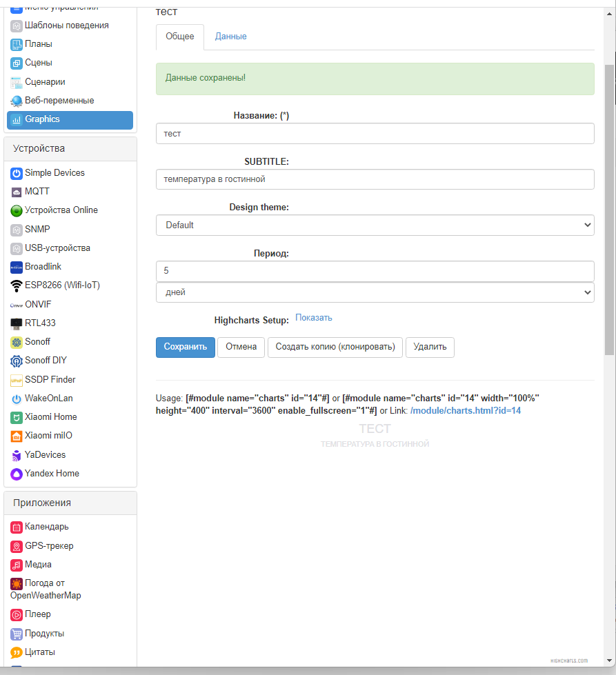Viewport: 616px width, 675px height.
Task: Open the ESP8266 wifi icon
Action: tap(17, 286)
